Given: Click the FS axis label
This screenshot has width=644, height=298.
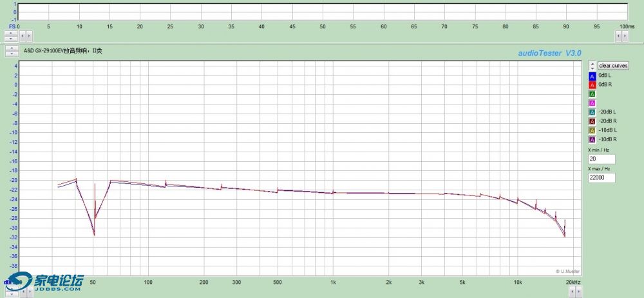Looking at the screenshot, I should point(12,26).
